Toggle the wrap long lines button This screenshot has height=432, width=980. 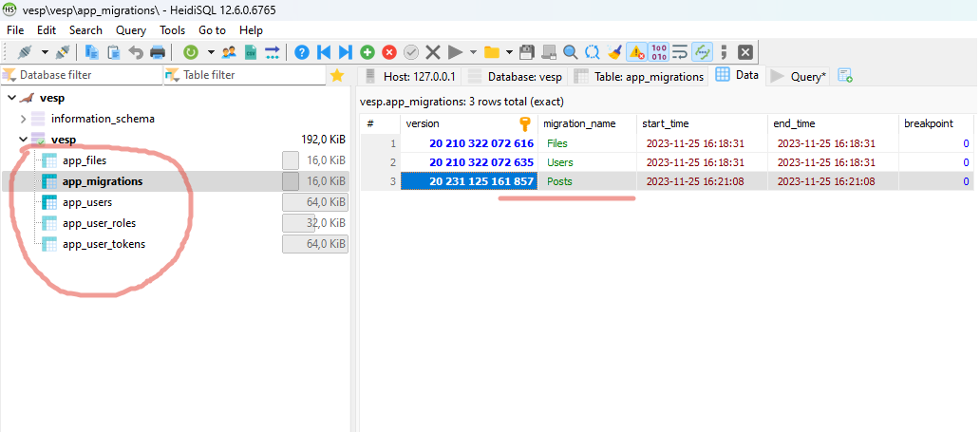click(x=680, y=52)
